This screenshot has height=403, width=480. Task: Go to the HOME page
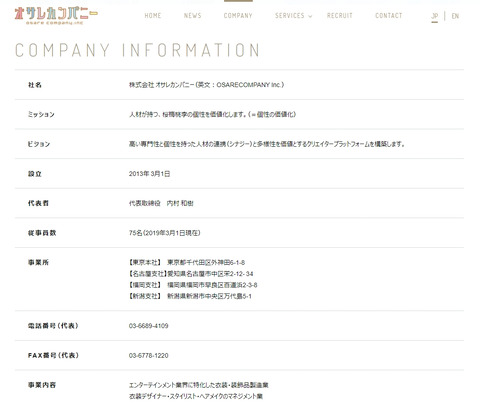pyautogui.click(x=153, y=16)
